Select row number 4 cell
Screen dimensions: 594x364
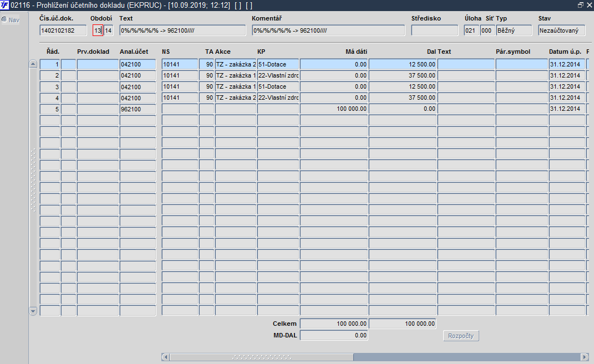pyautogui.click(x=50, y=98)
